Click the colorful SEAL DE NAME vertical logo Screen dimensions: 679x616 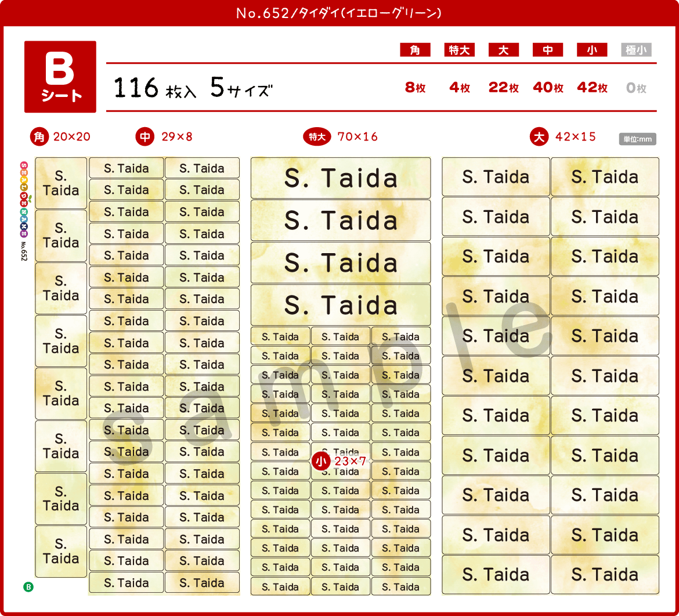tap(24, 199)
